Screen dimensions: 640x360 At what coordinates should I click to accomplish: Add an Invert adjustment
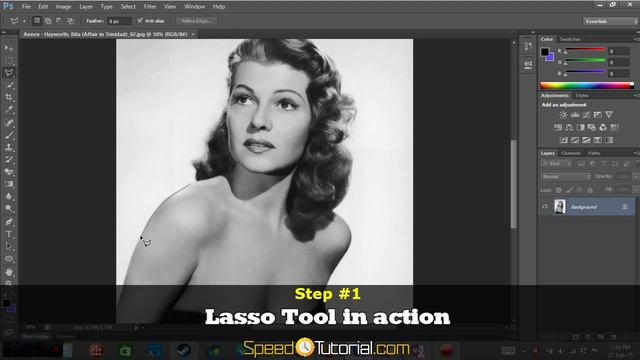(x=564, y=140)
